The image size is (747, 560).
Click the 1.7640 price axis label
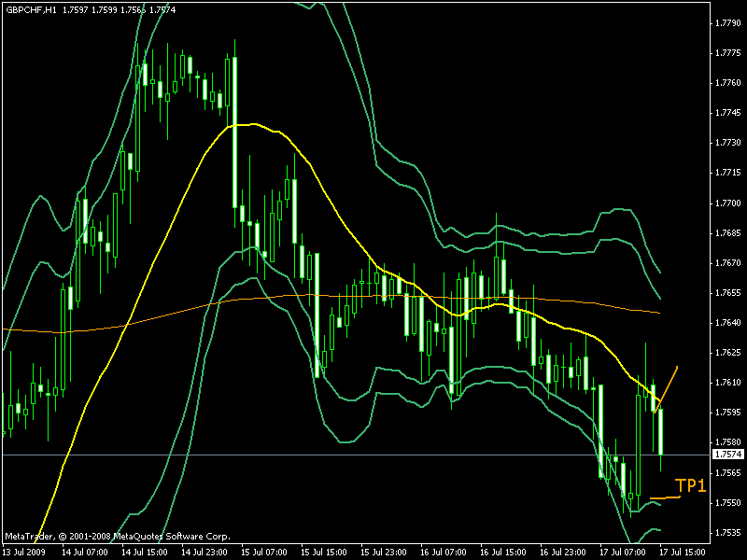point(728,323)
